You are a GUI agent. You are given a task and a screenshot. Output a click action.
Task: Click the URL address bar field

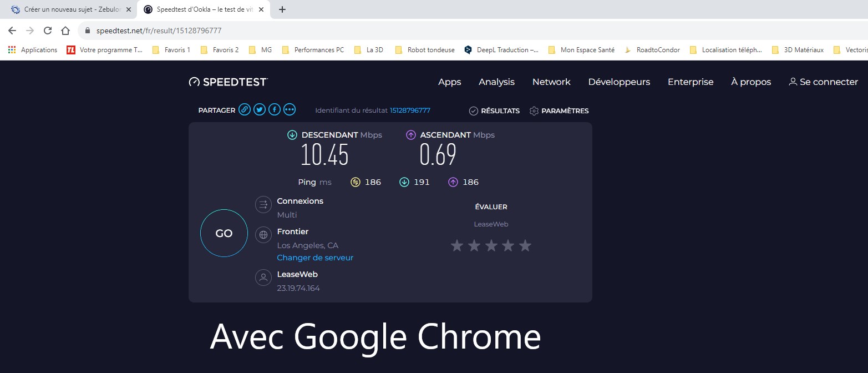click(471, 31)
